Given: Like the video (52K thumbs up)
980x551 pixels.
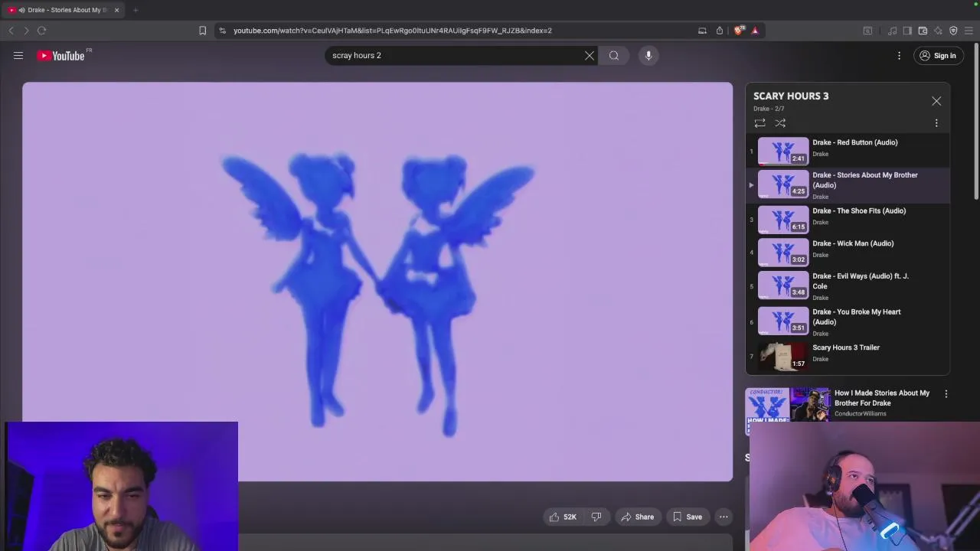Looking at the screenshot, I should tap(563, 517).
